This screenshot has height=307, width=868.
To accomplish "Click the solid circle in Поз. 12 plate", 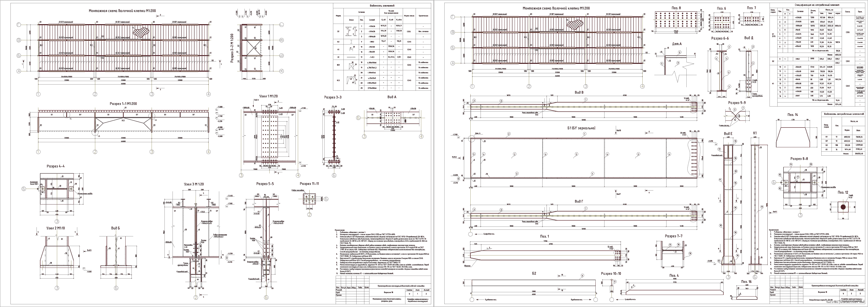I will click(x=843, y=207).
